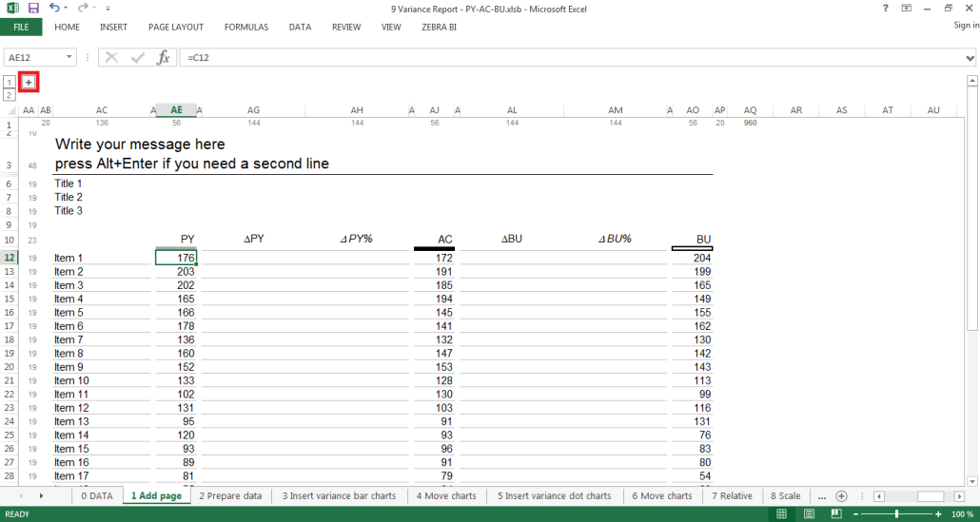This screenshot has width=980, height=522.
Task: Expand the formula bar
Action: (x=970, y=58)
